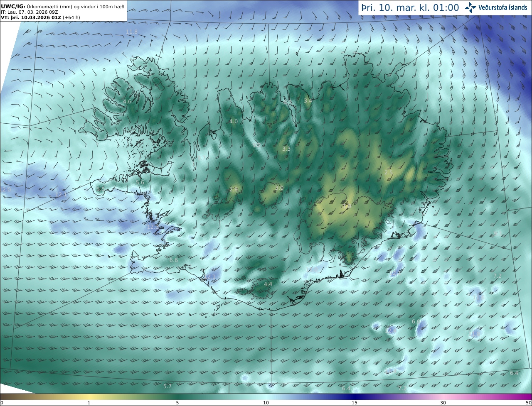Click the 11.8 value on the map
The height and width of the screenshot is (406, 532).
click(x=132, y=32)
